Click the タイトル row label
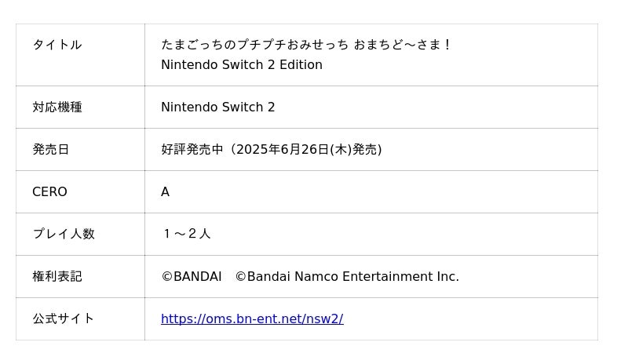Screen dimensions: 628x364 (57, 45)
